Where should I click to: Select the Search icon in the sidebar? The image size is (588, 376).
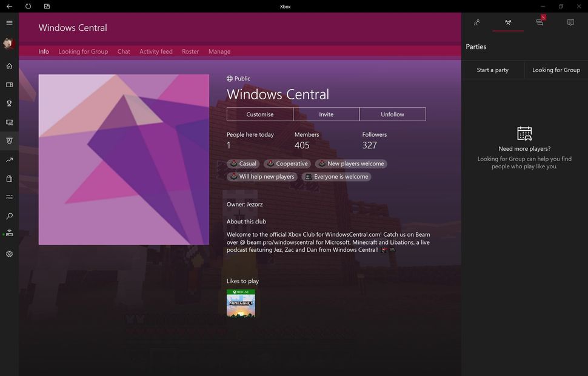point(8,216)
